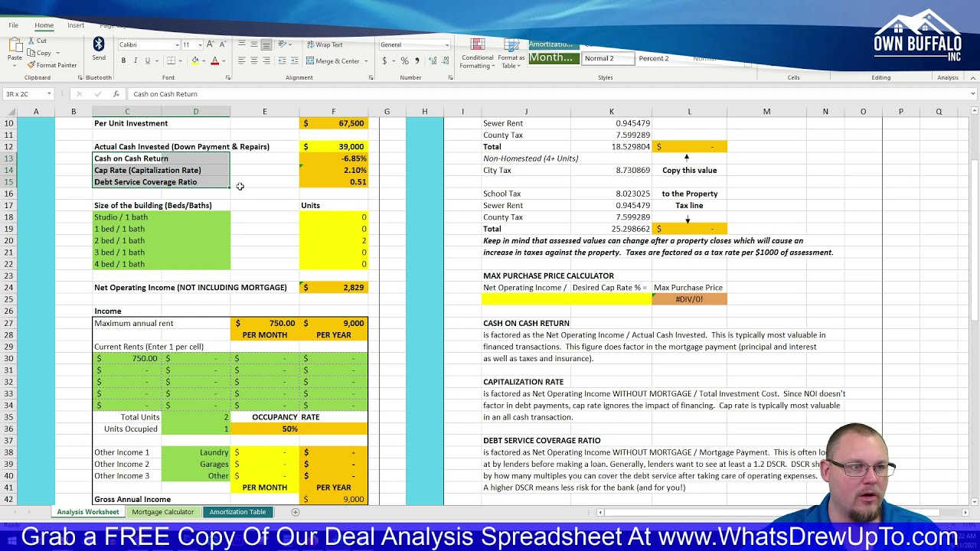Open the font name Calibri dropdown
The image size is (980, 551).
coord(177,45)
